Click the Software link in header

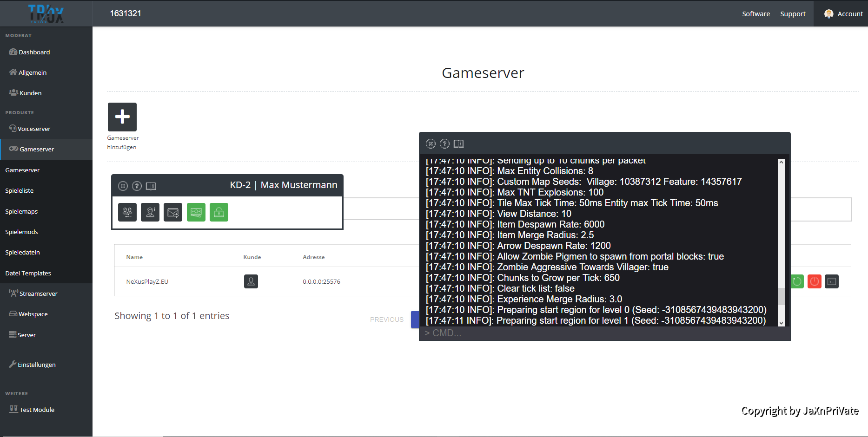pyautogui.click(x=756, y=14)
